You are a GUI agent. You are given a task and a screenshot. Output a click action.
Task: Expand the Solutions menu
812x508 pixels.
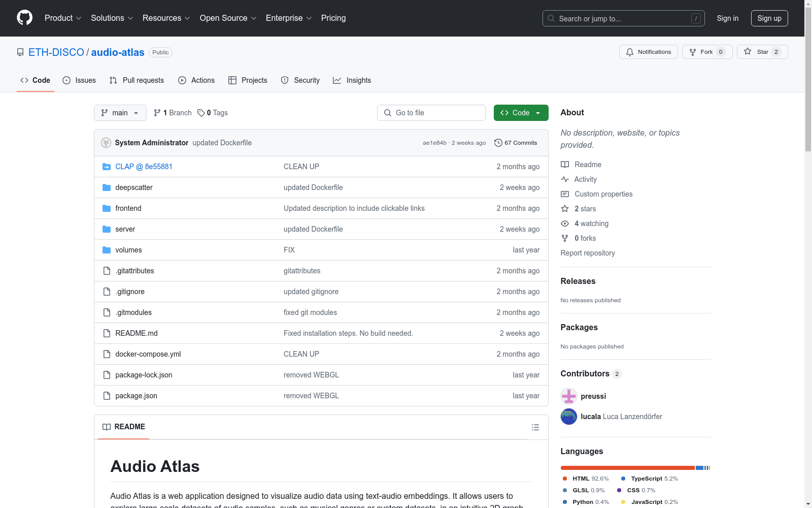[x=112, y=18]
